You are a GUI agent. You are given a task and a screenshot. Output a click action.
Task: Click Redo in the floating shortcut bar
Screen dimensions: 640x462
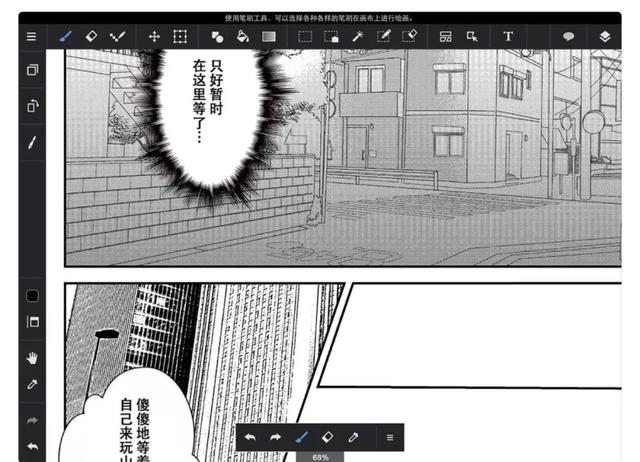pyautogui.click(x=276, y=438)
